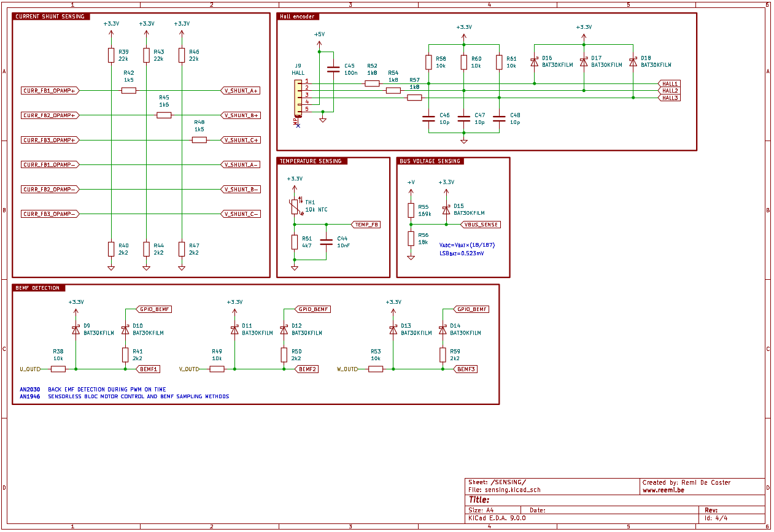774x532 pixels.
Task: Click the HALL3 output label
Action: click(669, 98)
